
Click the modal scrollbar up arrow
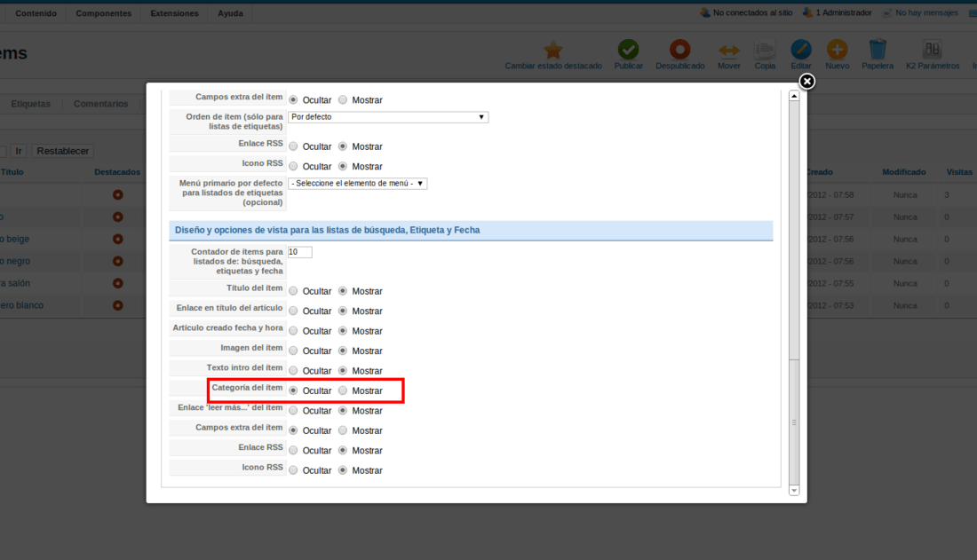[x=794, y=96]
